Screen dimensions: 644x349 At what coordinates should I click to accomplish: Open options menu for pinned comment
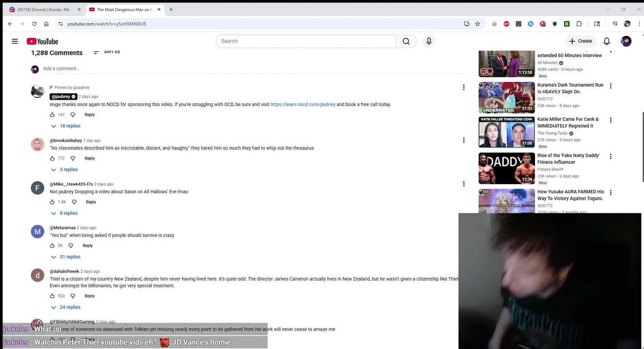tap(464, 87)
